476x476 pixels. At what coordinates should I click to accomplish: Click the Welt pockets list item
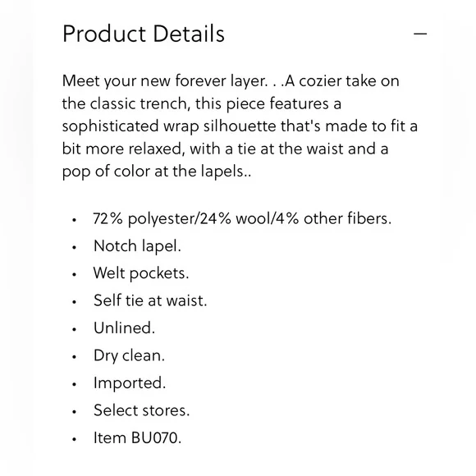tap(141, 273)
